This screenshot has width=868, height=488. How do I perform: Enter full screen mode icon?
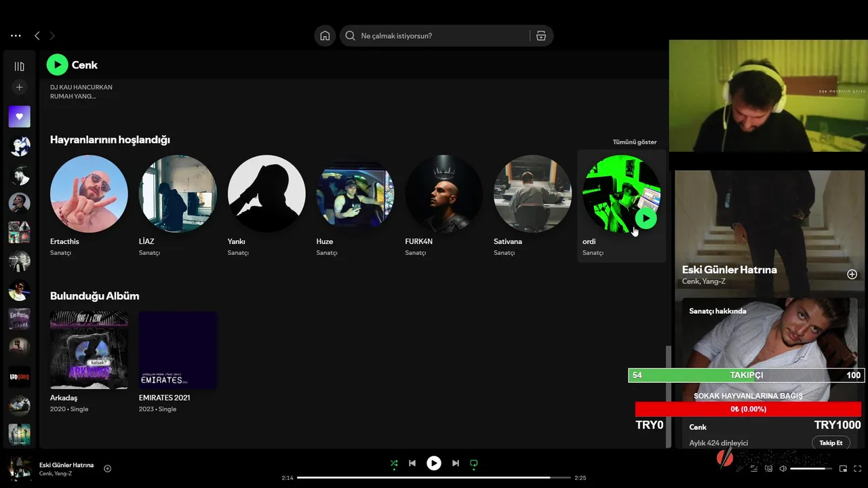click(858, 468)
